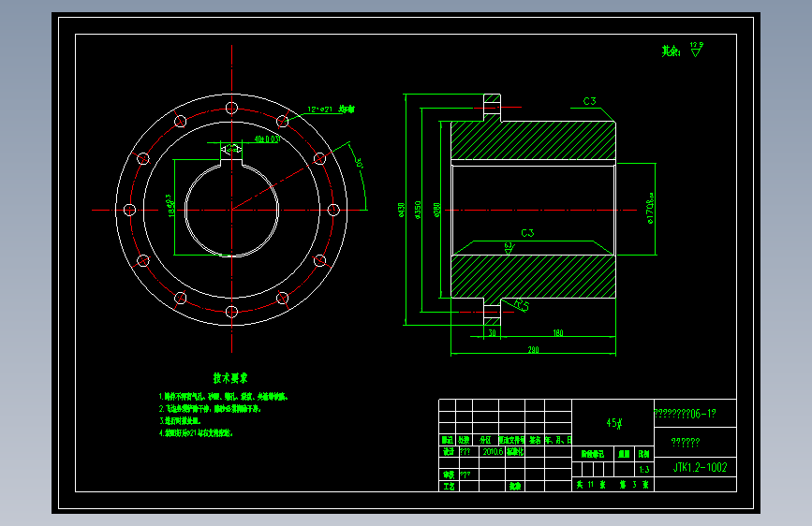The height and width of the screenshot is (526, 812).
Task: Click the 2010.6 date cell
Action: tap(493, 451)
